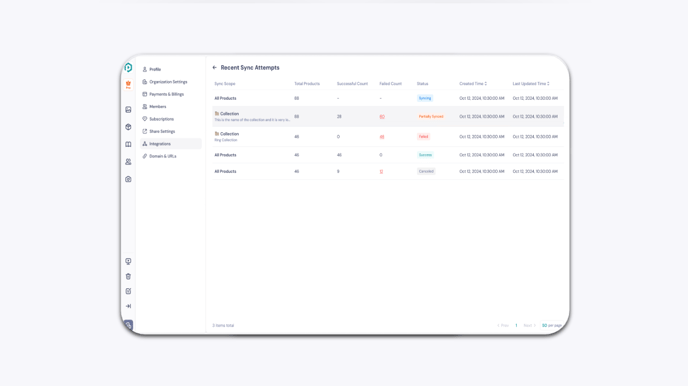Open the book catalog icon in sidebar
This screenshot has height=386, width=688.
point(128,144)
